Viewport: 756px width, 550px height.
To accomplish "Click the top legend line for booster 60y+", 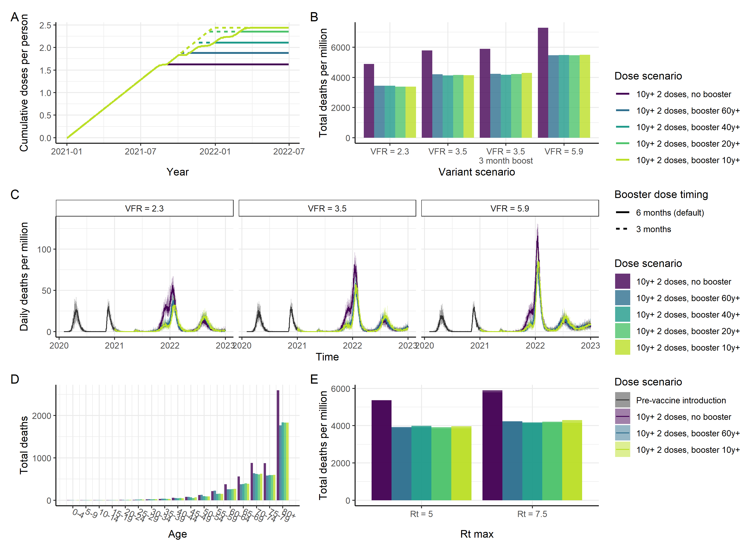I will [x=622, y=110].
